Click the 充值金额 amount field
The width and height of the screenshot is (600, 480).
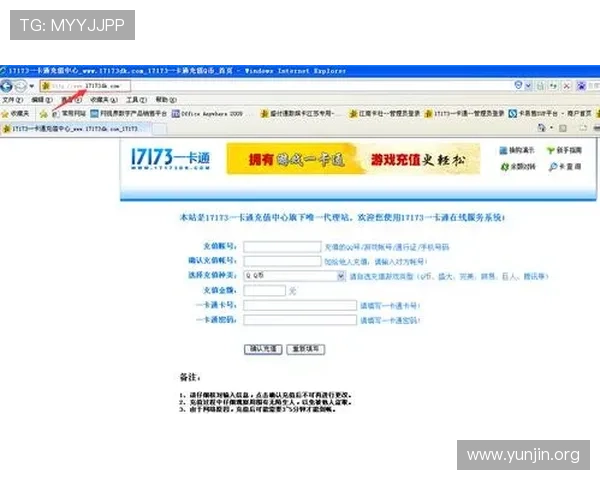pos(264,291)
